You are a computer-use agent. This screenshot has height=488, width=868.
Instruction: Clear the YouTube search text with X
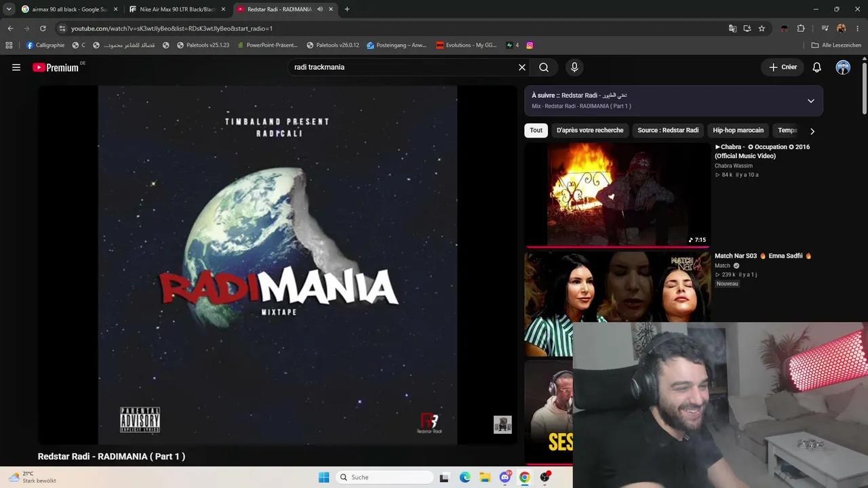[x=522, y=67]
